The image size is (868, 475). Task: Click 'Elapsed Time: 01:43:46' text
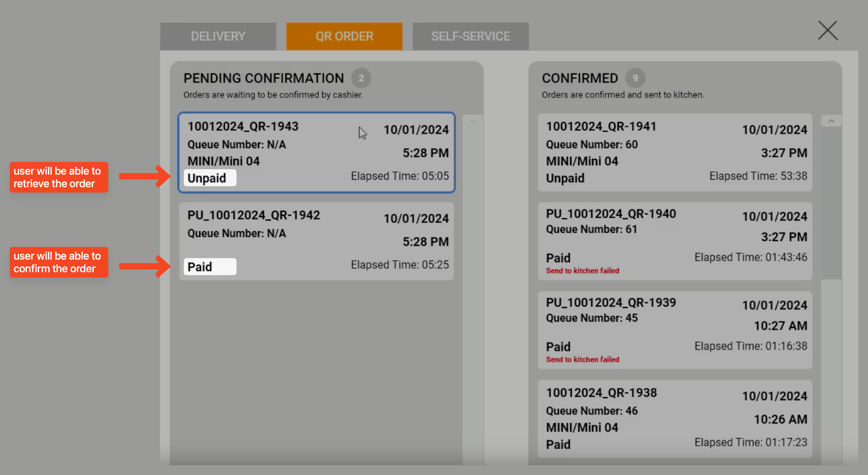click(751, 257)
